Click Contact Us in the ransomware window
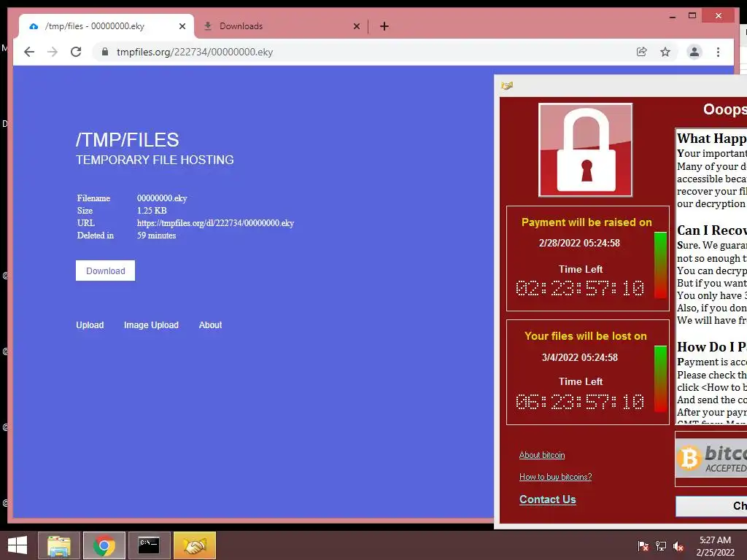This screenshot has height=560, width=747. 547,499
